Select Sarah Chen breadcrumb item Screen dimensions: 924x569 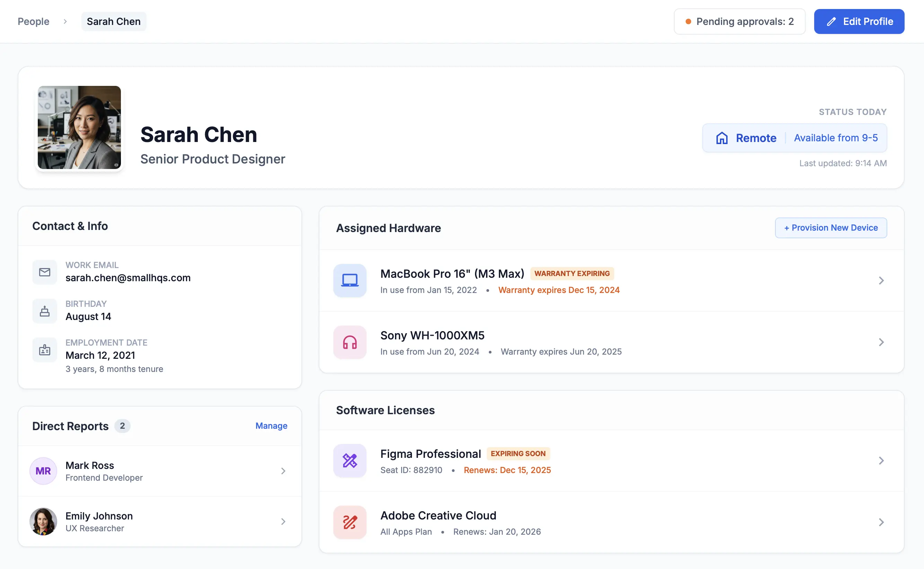click(x=113, y=21)
